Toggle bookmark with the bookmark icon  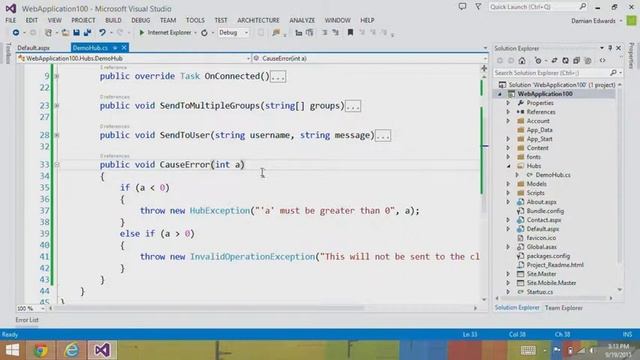350,33
